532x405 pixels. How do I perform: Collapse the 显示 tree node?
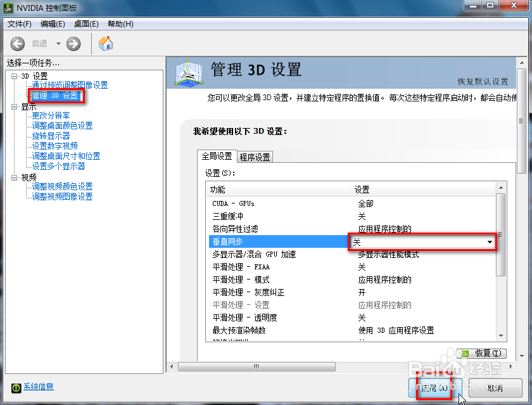coord(14,106)
